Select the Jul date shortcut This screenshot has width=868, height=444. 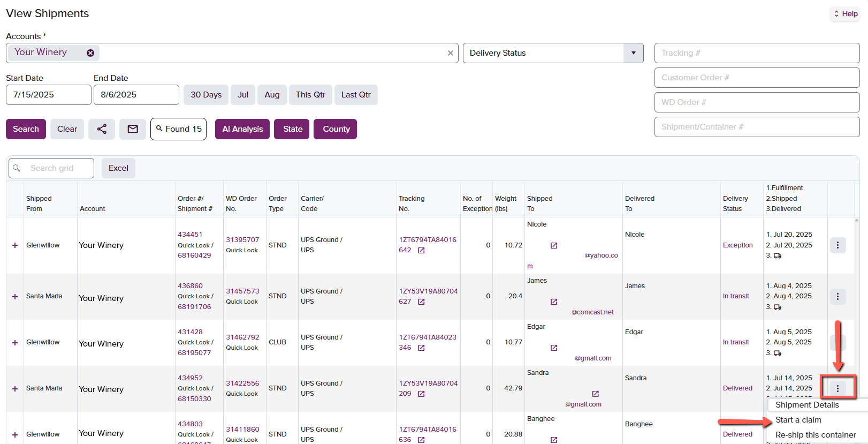pos(243,95)
